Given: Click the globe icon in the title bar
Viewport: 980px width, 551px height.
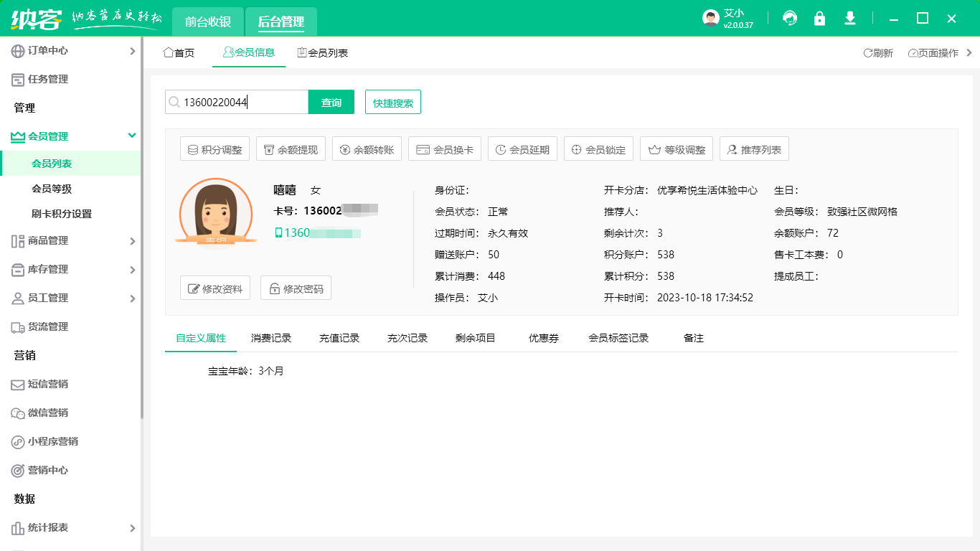Looking at the screenshot, I should coord(789,18).
